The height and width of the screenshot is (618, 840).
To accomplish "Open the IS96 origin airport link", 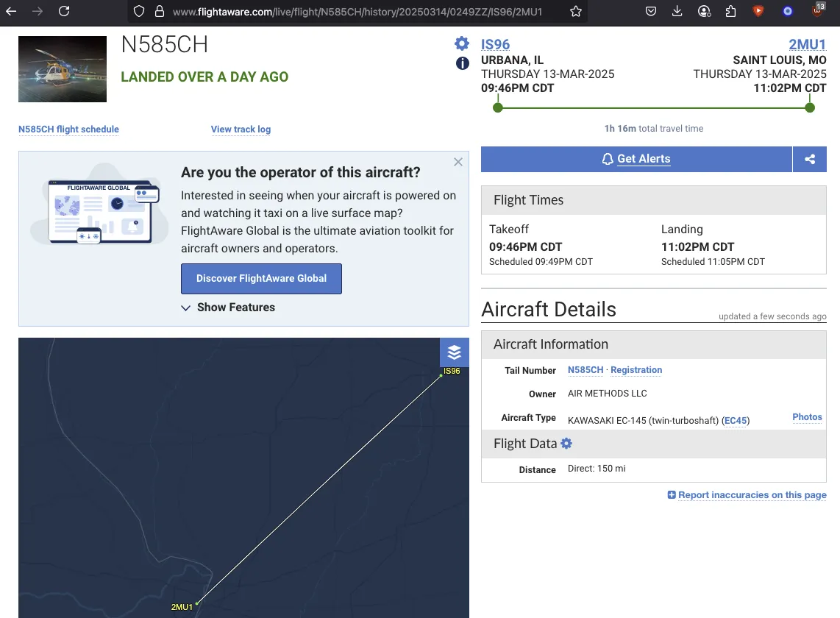I will coord(495,44).
